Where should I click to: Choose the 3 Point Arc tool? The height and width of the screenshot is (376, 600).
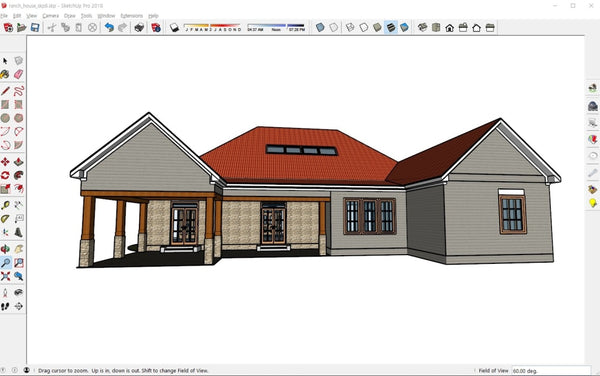tap(5, 145)
